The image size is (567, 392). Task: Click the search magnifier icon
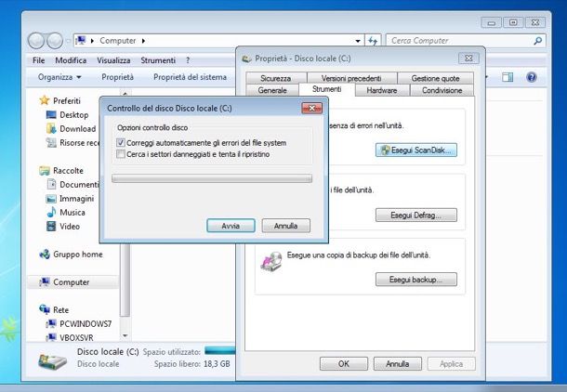point(537,41)
